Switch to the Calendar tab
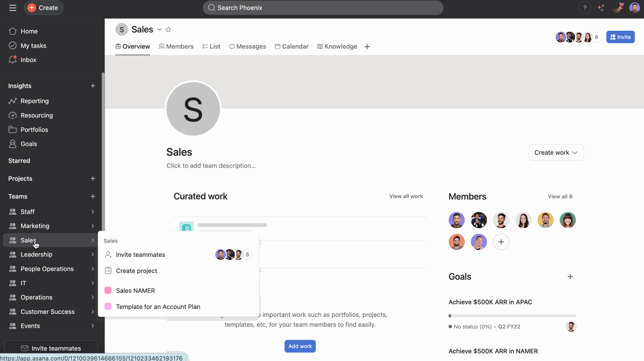Screen dimensions: 644x361 [x=292, y=47]
